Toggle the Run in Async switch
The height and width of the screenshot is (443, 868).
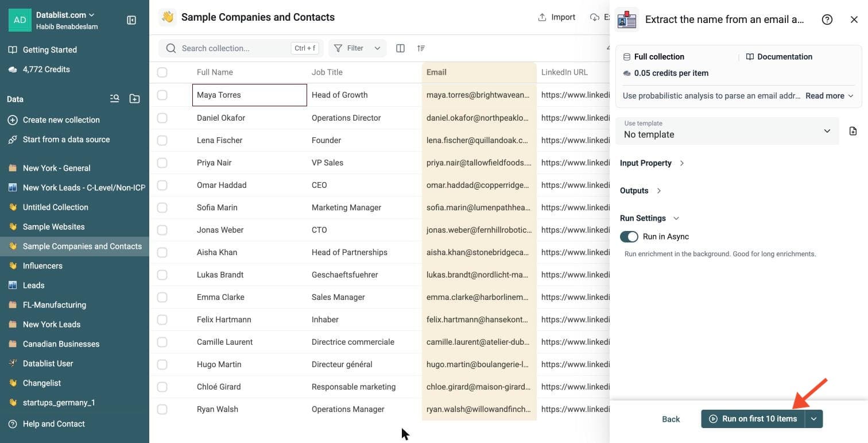629,237
